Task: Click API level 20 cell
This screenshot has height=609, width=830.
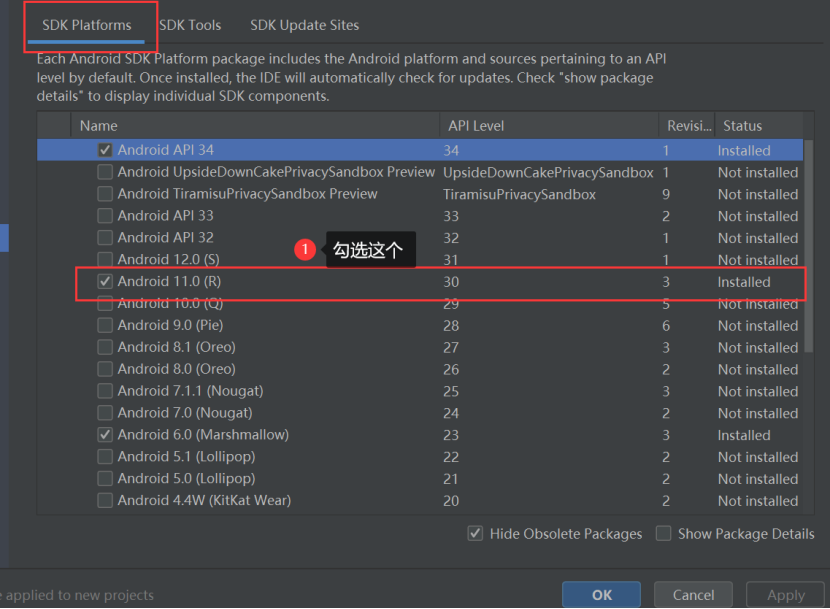Action: pyautogui.click(x=451, y=501)
